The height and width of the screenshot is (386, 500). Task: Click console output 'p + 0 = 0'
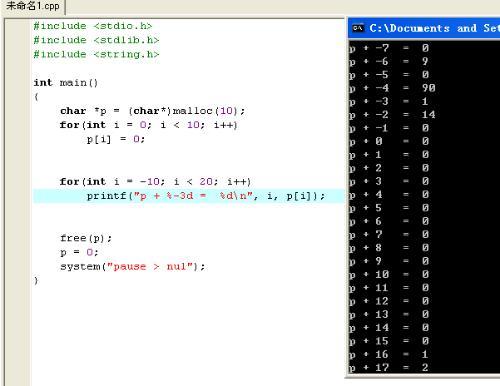click(389, 142)
